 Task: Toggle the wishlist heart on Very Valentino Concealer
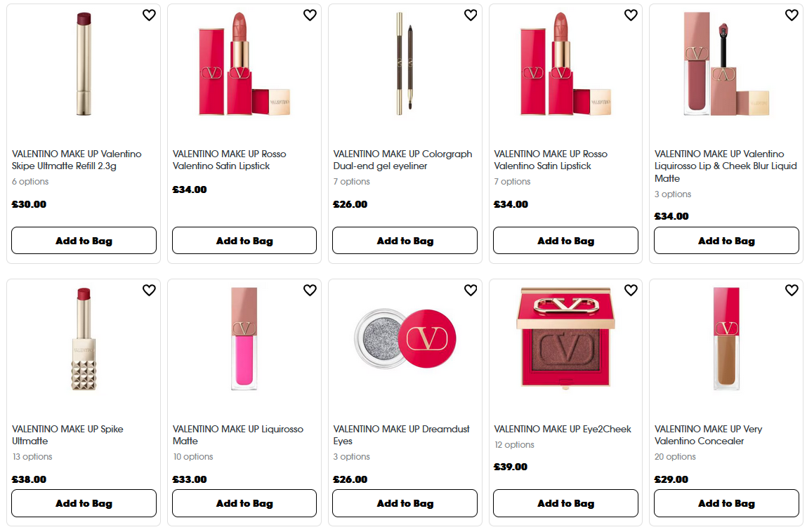[792, 290]
